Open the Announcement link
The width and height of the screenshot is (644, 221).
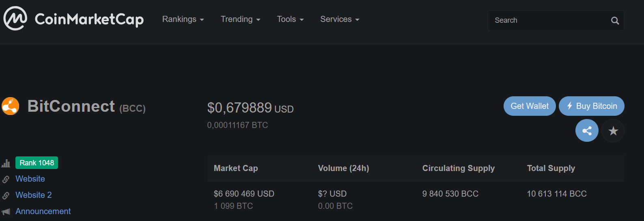(43, 211)
